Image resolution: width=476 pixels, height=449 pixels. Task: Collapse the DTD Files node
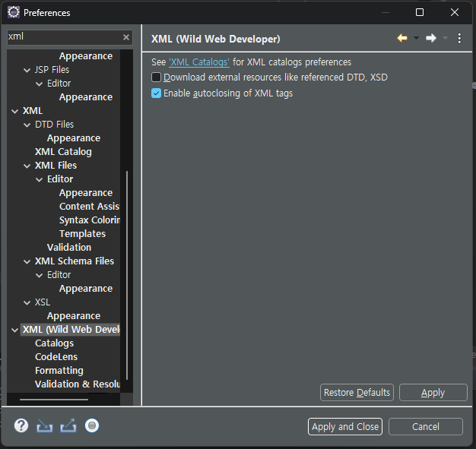tap(27, 125)
